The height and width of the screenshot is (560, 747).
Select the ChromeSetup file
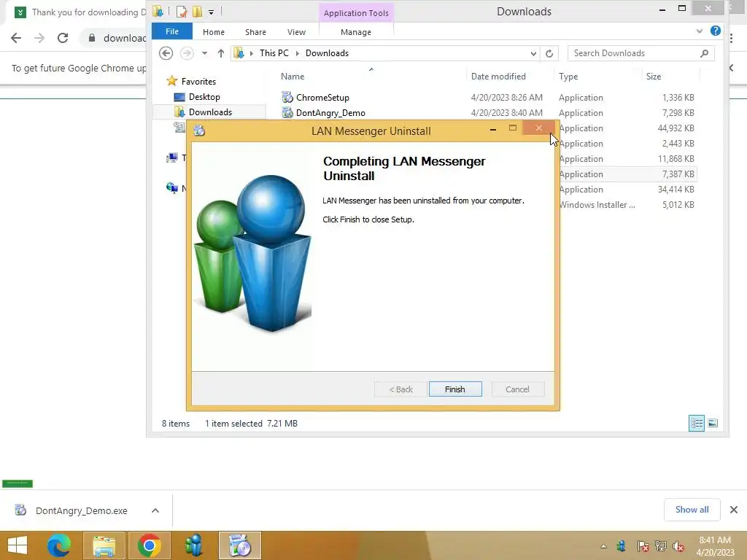pyautogui.click(x=322, y=97)
